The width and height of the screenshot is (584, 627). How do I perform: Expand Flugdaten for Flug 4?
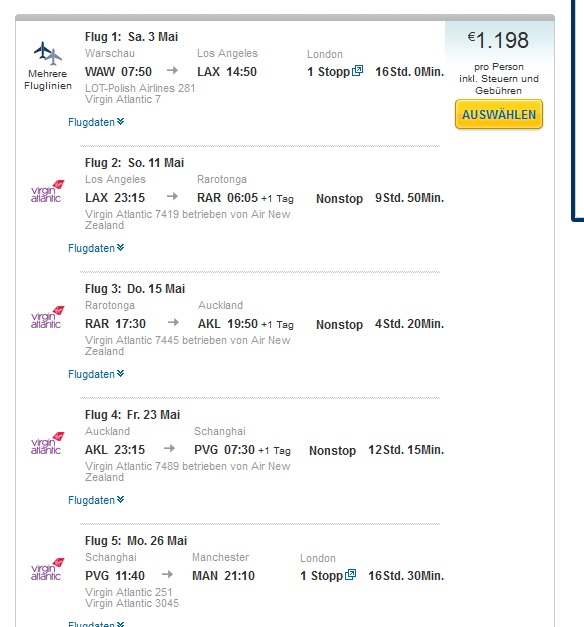point(96,500)
